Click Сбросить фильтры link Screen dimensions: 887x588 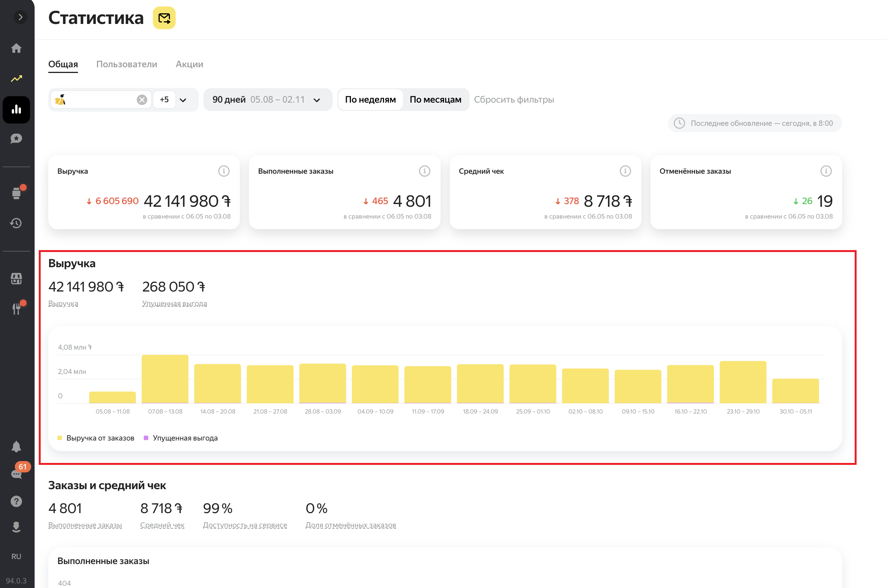(514, 100)
